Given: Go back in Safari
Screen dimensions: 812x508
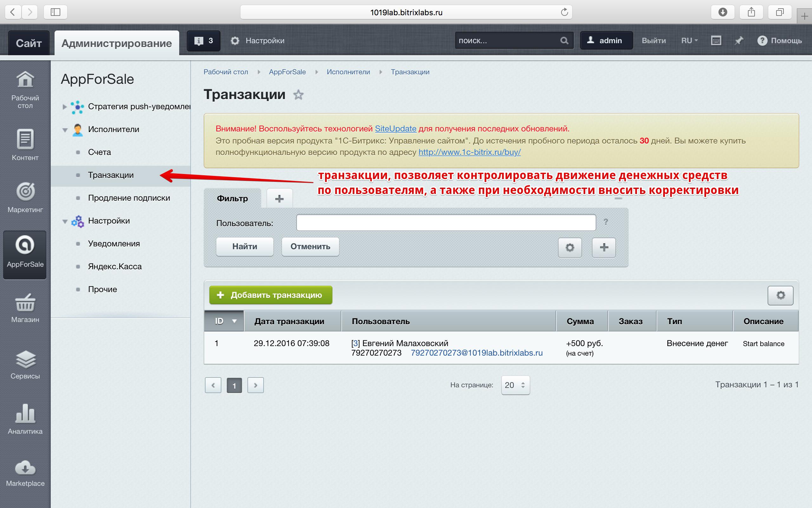Looking at the screenshot, I should [13, 12].
